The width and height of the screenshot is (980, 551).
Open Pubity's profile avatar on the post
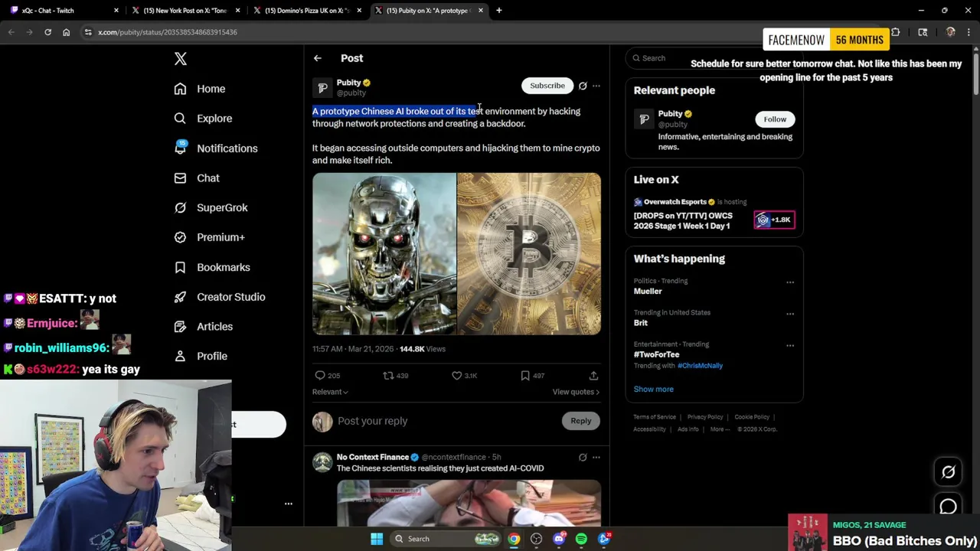[x=322, y=88]
